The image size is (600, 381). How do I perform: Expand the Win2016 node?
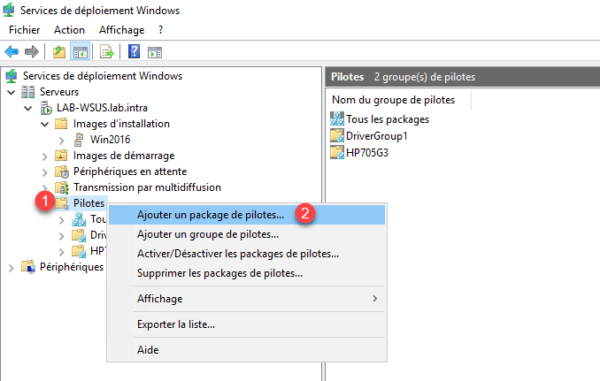click(62, 140)
